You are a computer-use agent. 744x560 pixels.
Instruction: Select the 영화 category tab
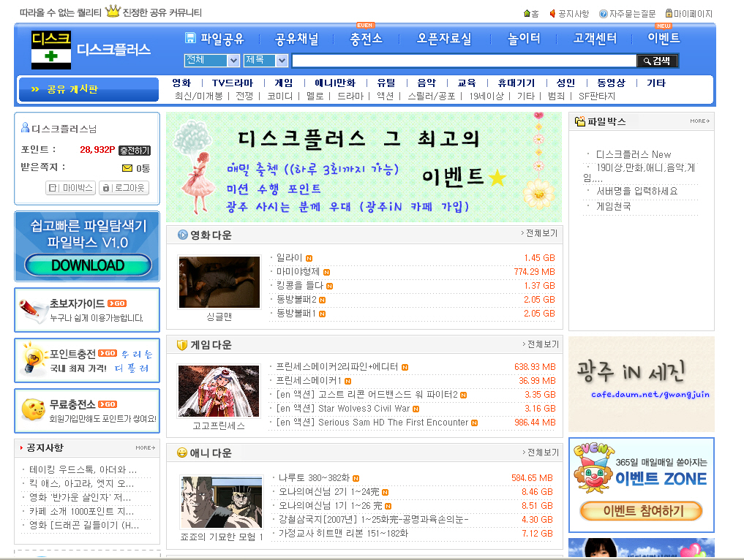181,83
